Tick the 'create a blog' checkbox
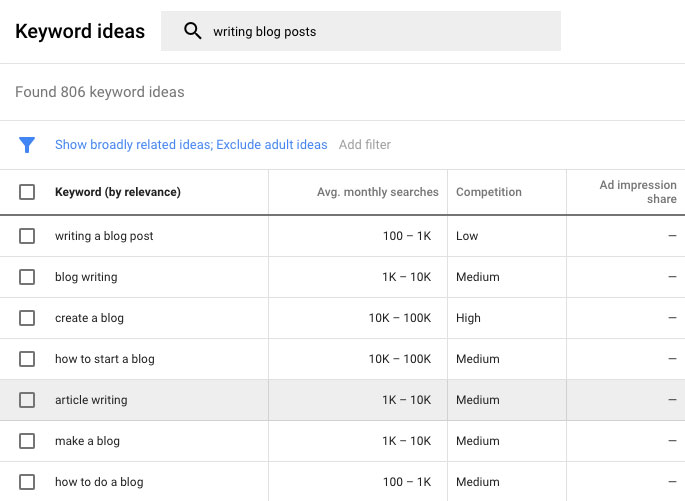This screenshot has width=685, height=501. [x=27, y=318]
